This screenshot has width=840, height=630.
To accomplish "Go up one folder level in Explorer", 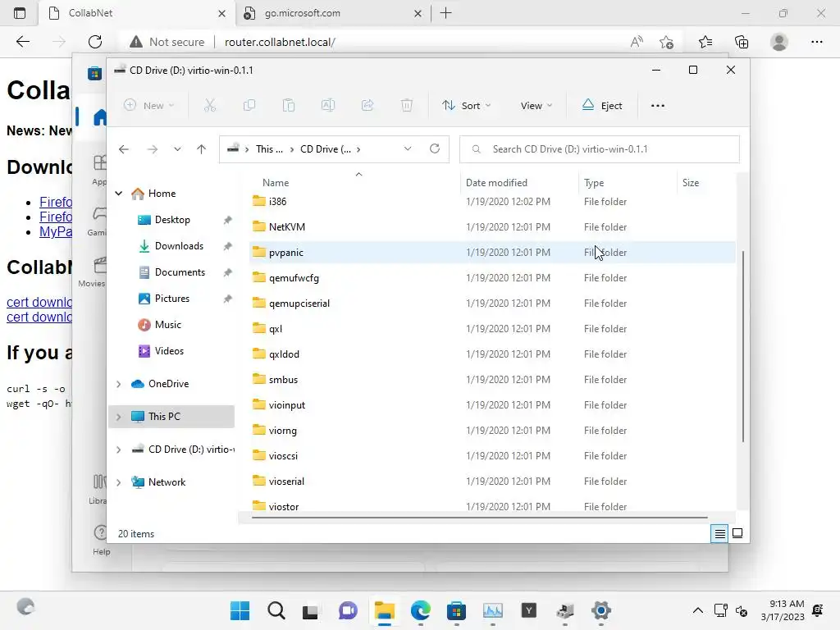I will tap(202, 149).
